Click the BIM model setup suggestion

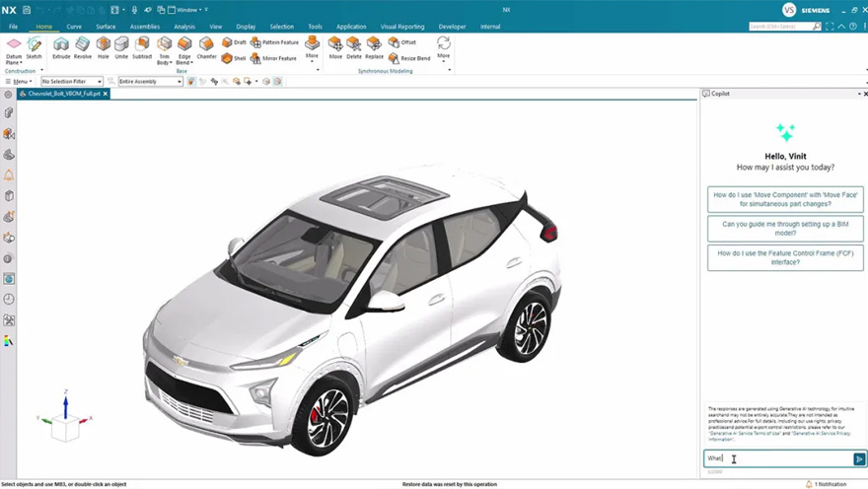pyautogui.click(x=785, y=229)
